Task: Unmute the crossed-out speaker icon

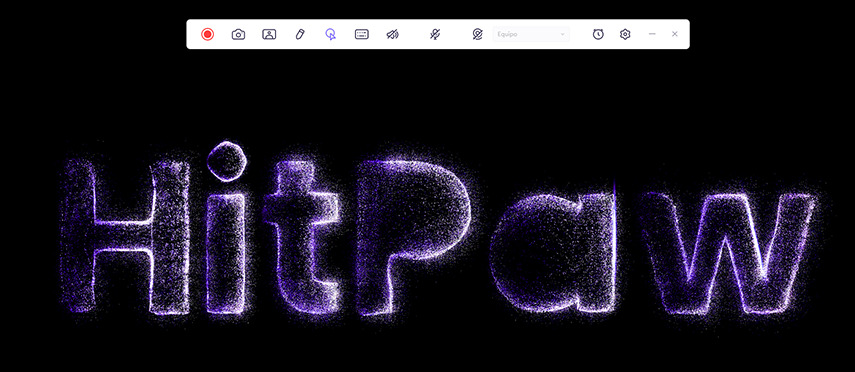Action: pyautogui.click(x=393, y=34)
